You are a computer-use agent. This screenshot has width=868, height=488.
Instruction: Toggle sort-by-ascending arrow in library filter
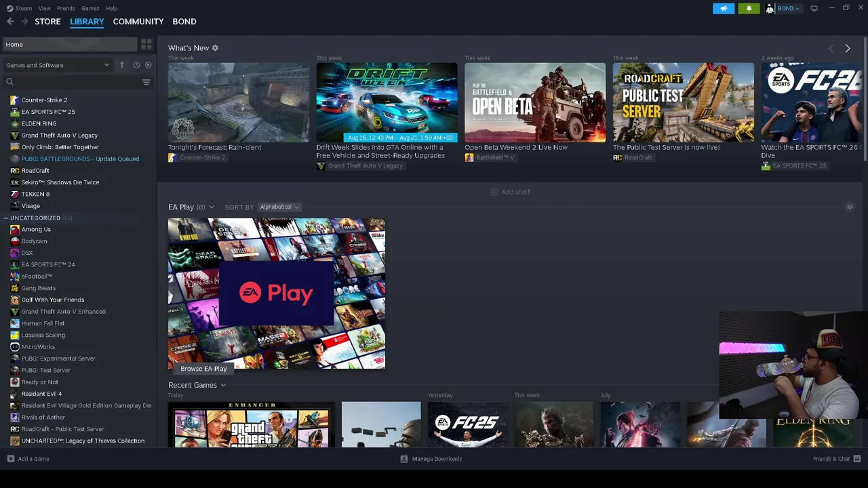click(x=122, y=65)
